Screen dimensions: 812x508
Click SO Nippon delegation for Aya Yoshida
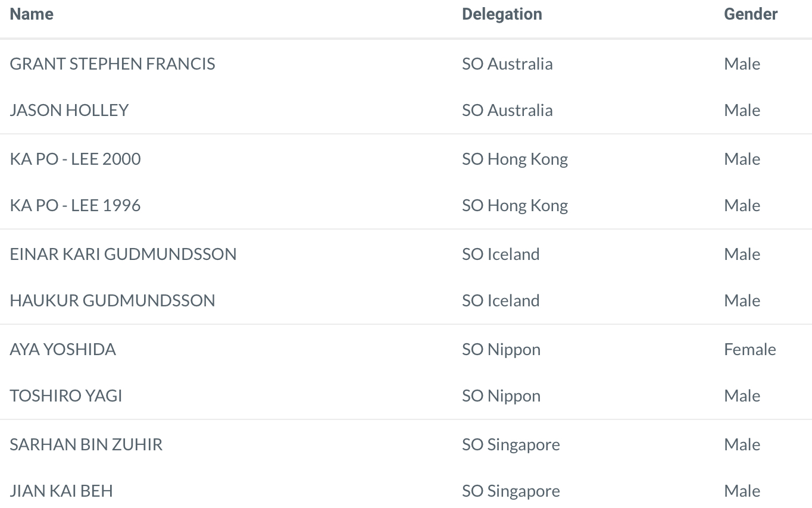(501, 349)
